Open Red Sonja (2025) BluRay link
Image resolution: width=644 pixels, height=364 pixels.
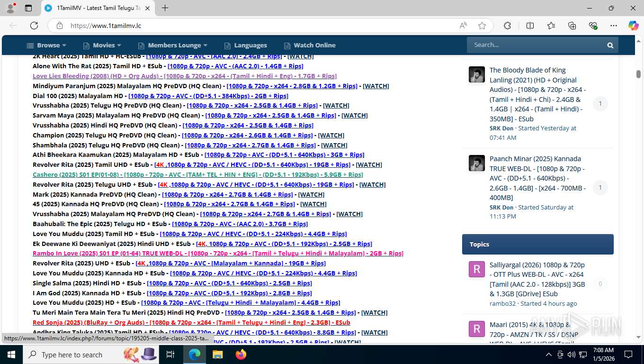[x=191, y=322]
